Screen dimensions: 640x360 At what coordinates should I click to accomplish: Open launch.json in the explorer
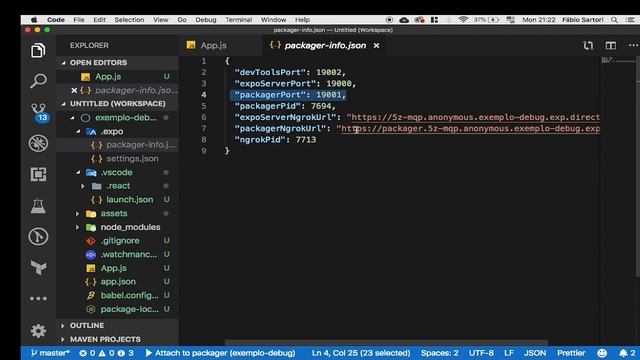(117, 200)
